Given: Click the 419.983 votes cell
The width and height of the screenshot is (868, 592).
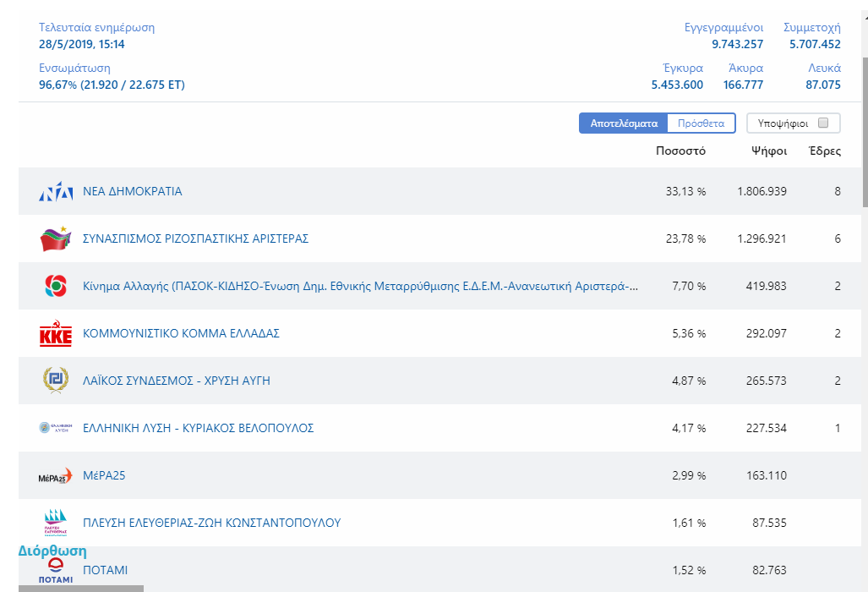Looking at the screenshot, I should click(x=766, y=287).
